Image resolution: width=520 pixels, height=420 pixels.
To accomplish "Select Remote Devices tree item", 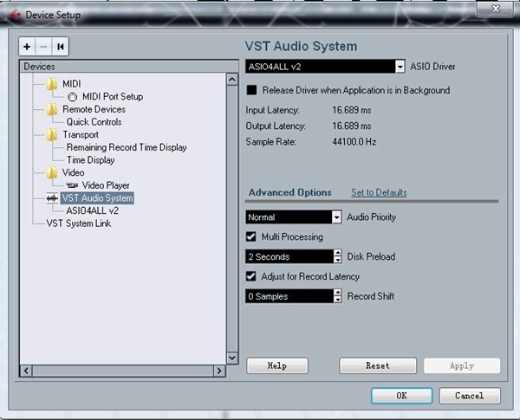I will point(94,109).
